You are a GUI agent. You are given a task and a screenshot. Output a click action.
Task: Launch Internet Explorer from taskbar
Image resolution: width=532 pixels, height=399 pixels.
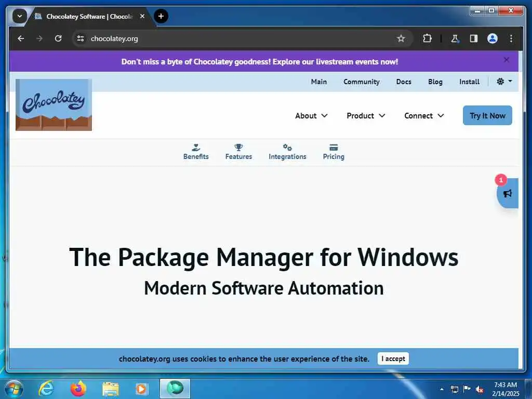click(x=46, y=389)
